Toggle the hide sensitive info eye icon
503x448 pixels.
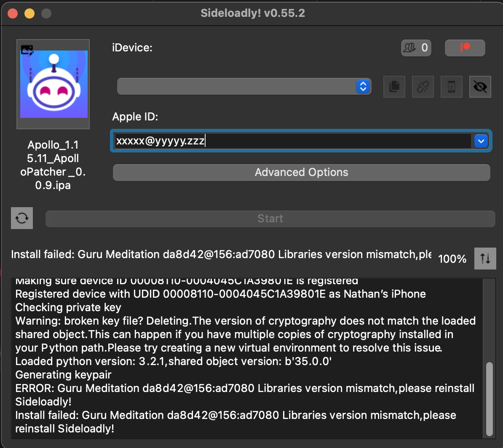[x=480, y=87]
